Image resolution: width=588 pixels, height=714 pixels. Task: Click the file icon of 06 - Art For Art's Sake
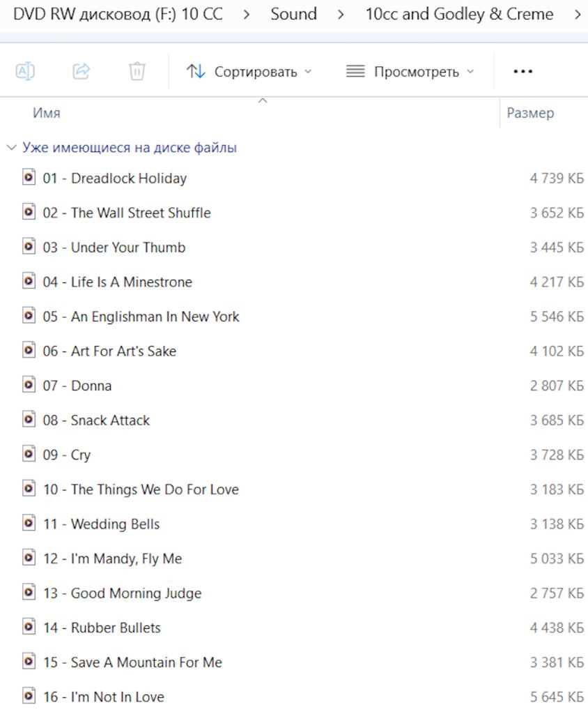pyautogui.click(x=29, y=351)
